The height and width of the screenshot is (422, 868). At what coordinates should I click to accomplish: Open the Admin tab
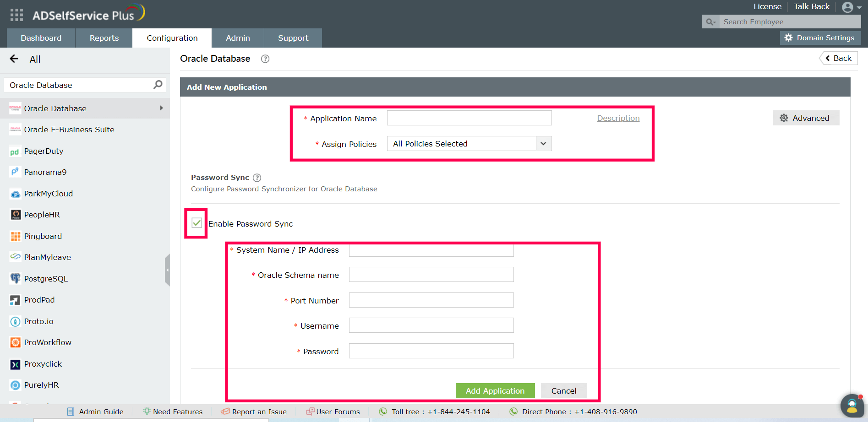pos(238,38)
